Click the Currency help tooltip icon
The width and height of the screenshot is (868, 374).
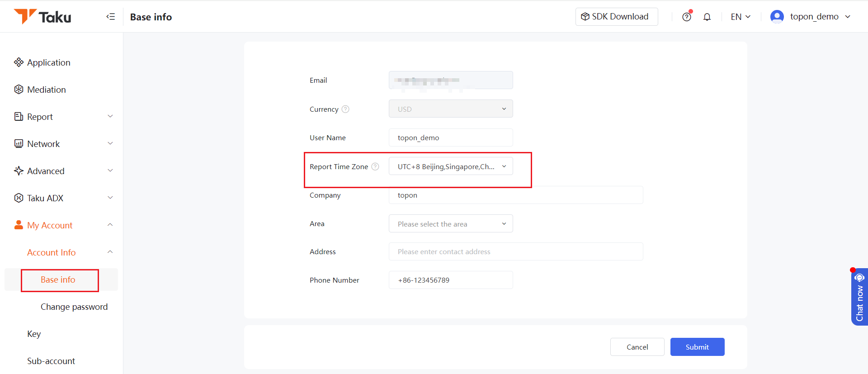(x=345, y=109)
